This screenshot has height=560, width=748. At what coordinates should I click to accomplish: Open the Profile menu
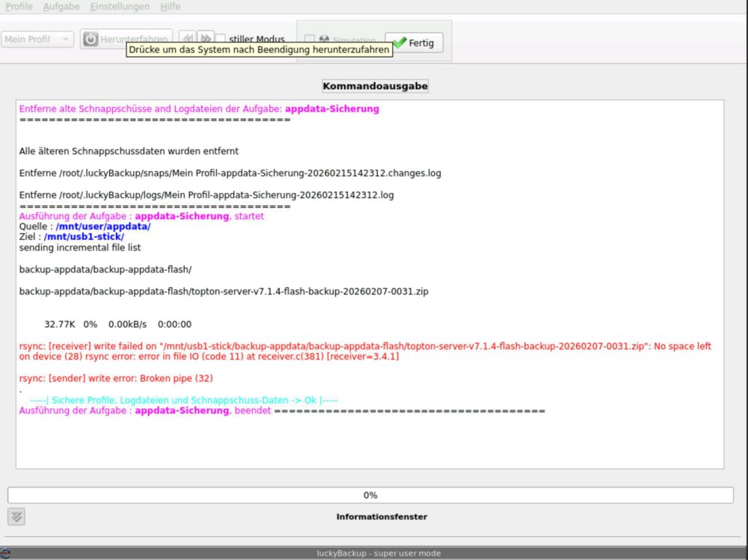[19, 7]
